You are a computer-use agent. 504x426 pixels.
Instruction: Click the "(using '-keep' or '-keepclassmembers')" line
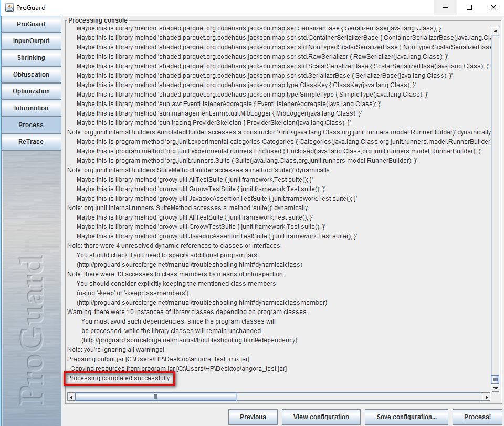(133, 293)
